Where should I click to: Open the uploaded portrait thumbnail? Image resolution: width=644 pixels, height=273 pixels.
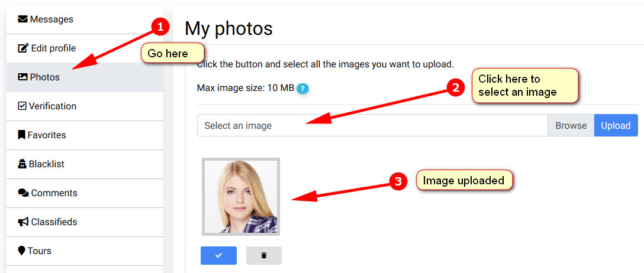pos(241,197)
